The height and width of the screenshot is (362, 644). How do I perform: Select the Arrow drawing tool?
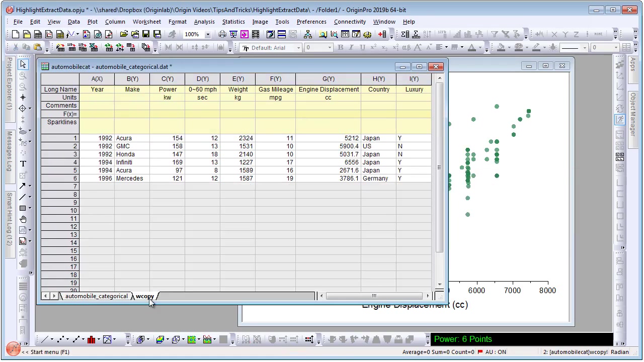point(23,186)
